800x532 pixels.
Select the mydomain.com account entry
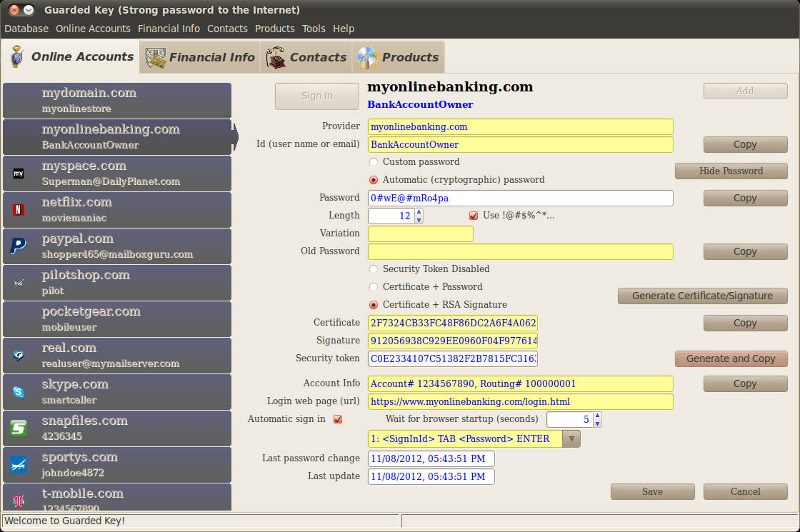coord(117,101)
